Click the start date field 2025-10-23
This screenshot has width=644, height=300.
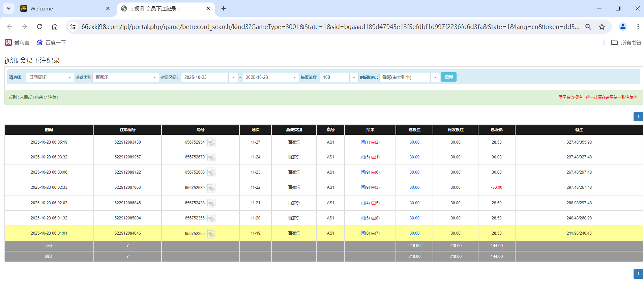pyautogui.click(x=205, y=78)
